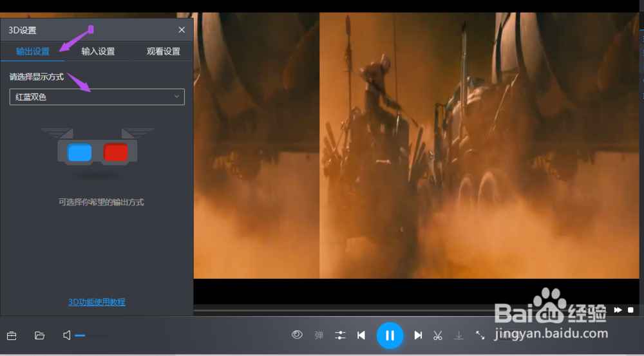Switch to the 观看设置 tab

pos(163,52)
